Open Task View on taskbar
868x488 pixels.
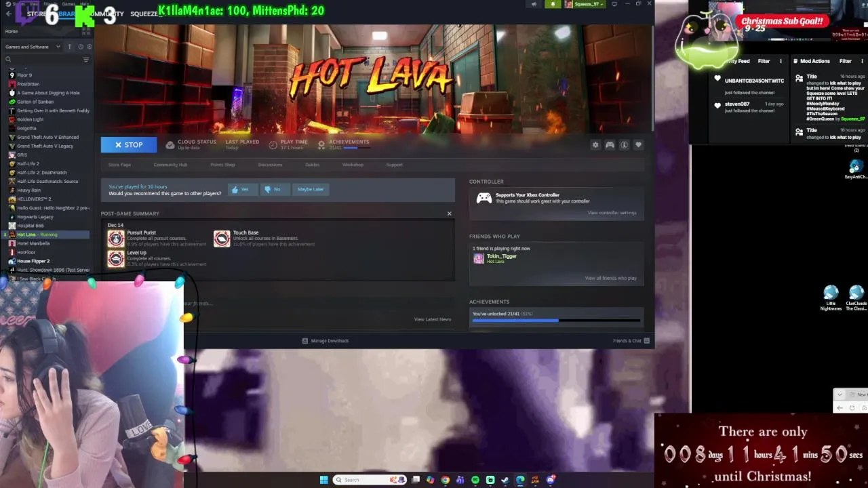point(416,480)
